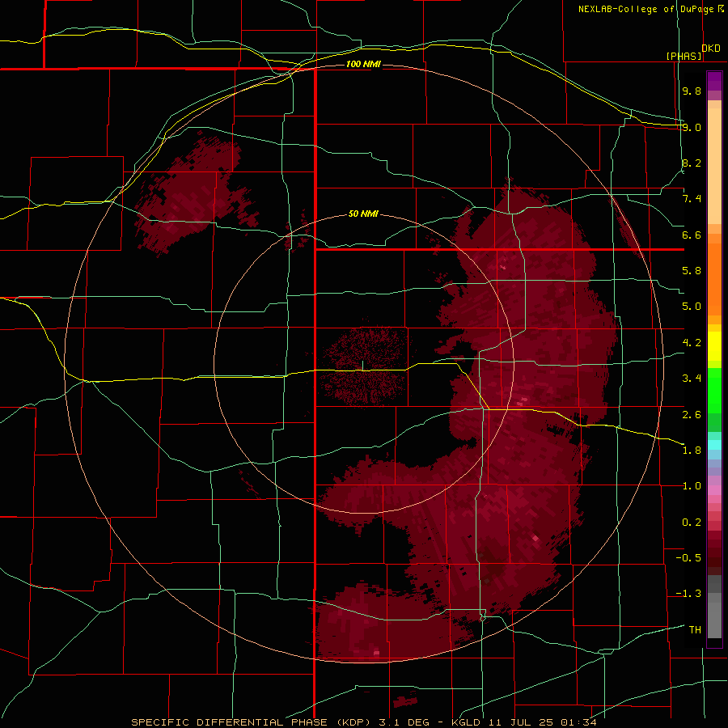Select the 6.6 scale value

point(692,235)
